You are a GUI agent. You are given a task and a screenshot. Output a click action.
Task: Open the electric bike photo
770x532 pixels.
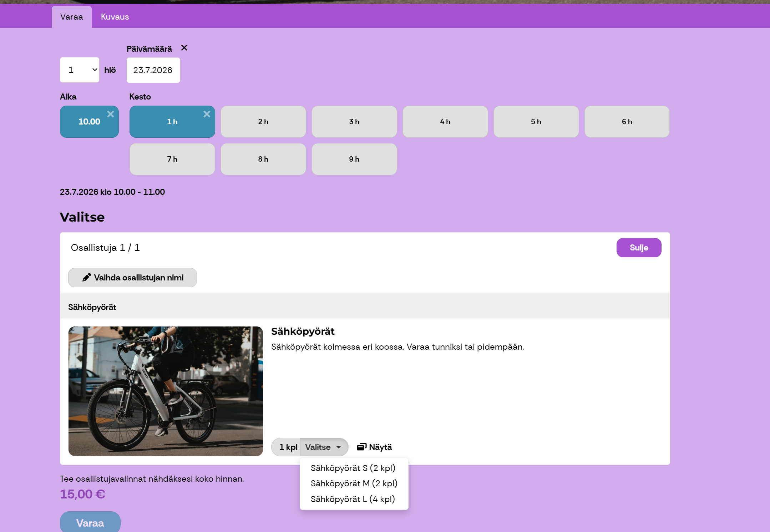(x=166, y=391)
